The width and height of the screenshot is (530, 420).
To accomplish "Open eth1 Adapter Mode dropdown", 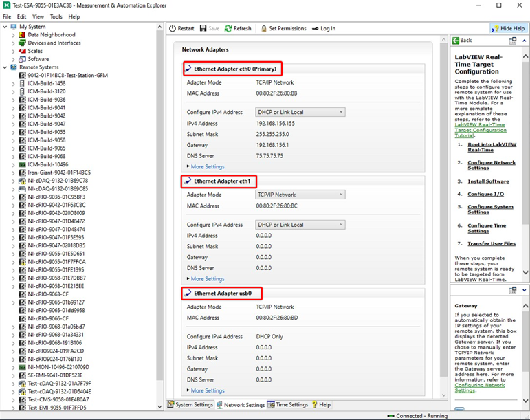I will point(300,195).
